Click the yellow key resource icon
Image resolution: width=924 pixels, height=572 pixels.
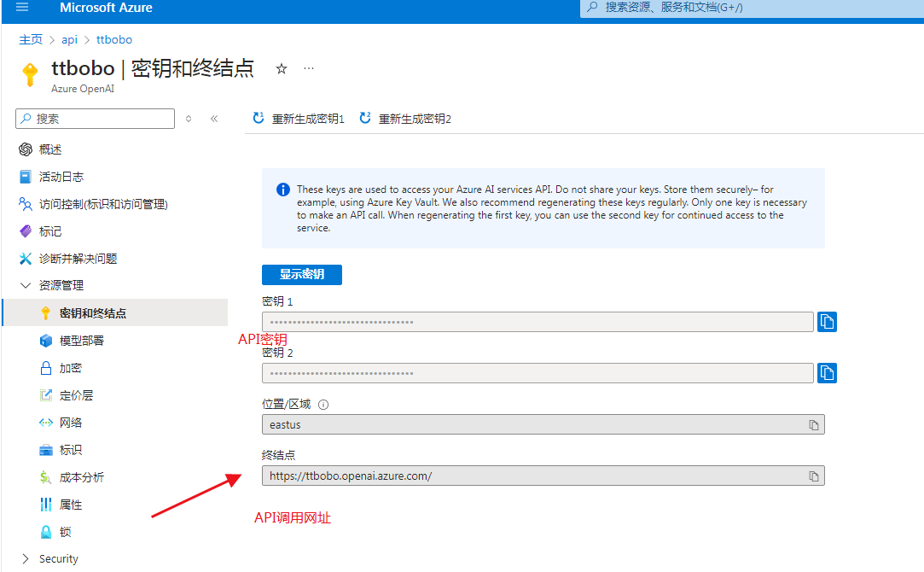30,75
